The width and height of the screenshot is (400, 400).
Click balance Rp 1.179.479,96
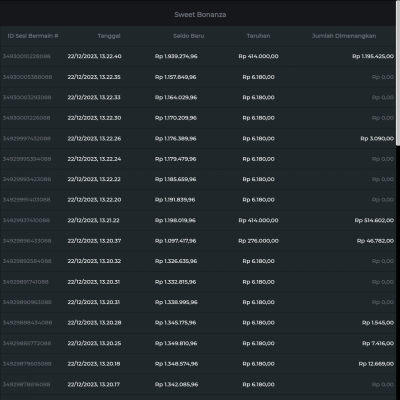[176, 159]
